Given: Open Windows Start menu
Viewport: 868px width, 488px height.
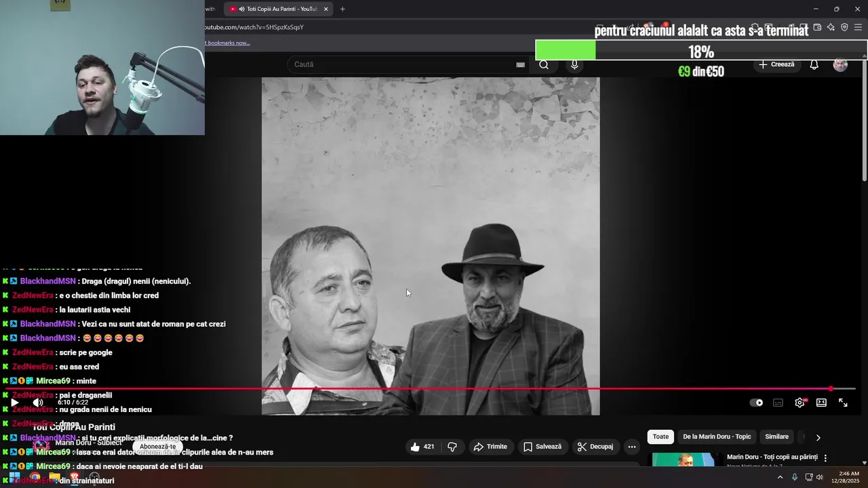Looking at the screenshot, I should 14,477.
